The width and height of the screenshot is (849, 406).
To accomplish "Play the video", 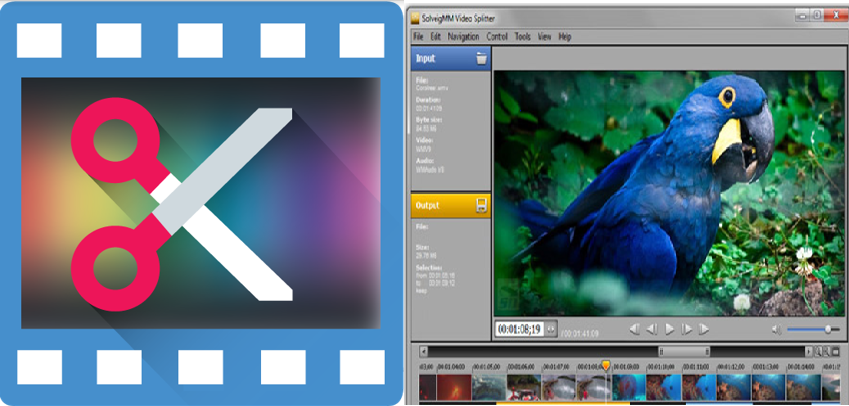I will click(x=669, y=329).
